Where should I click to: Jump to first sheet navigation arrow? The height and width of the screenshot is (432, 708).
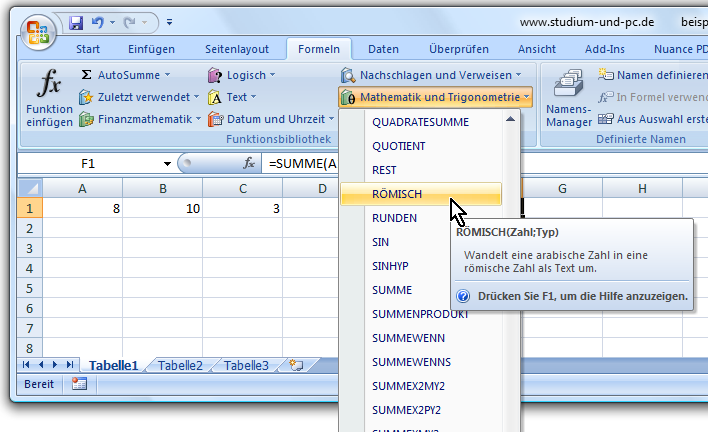click(26, 364)
